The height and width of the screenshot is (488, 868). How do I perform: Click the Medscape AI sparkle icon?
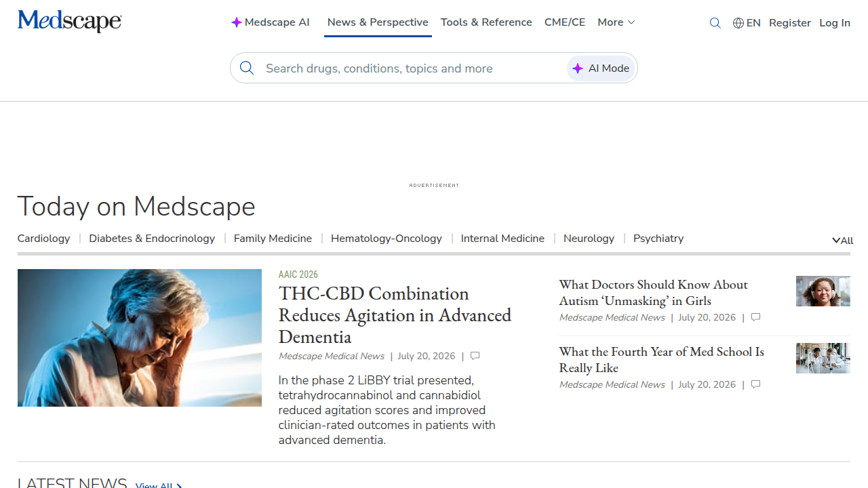pyautogui.click(x=236, y=22)
